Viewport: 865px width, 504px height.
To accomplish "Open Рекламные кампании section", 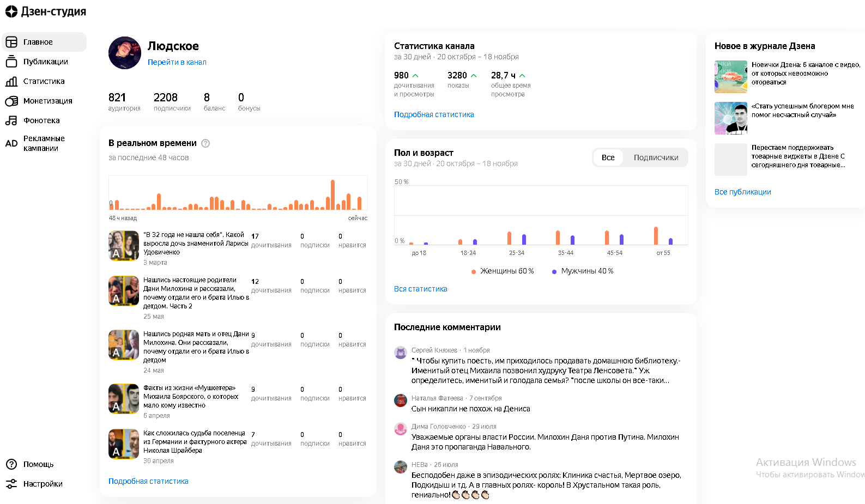I will (44, 143).
